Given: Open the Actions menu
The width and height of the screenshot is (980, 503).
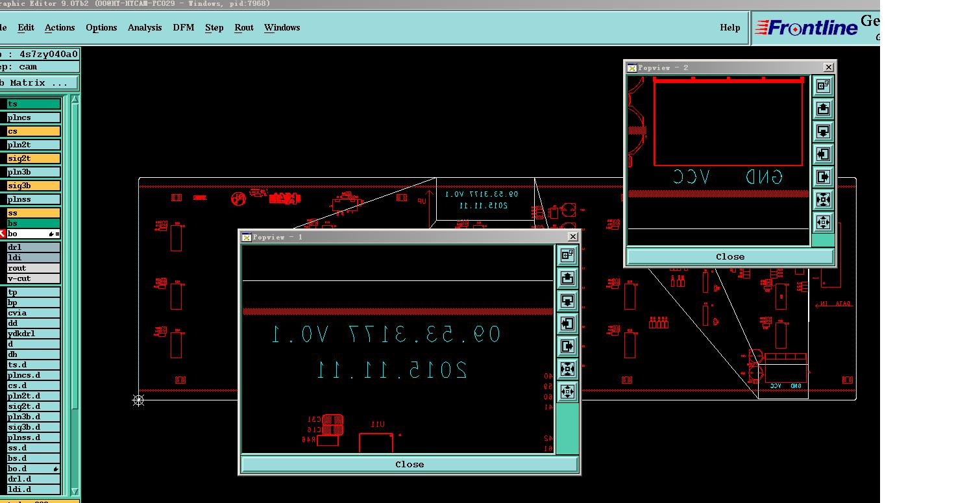Looking at the screenshot, I should pos(60,27).
